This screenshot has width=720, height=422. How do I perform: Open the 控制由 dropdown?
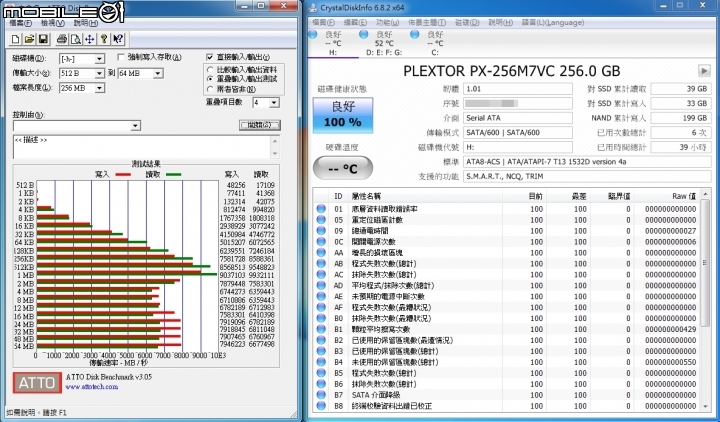tap(135, 126)
